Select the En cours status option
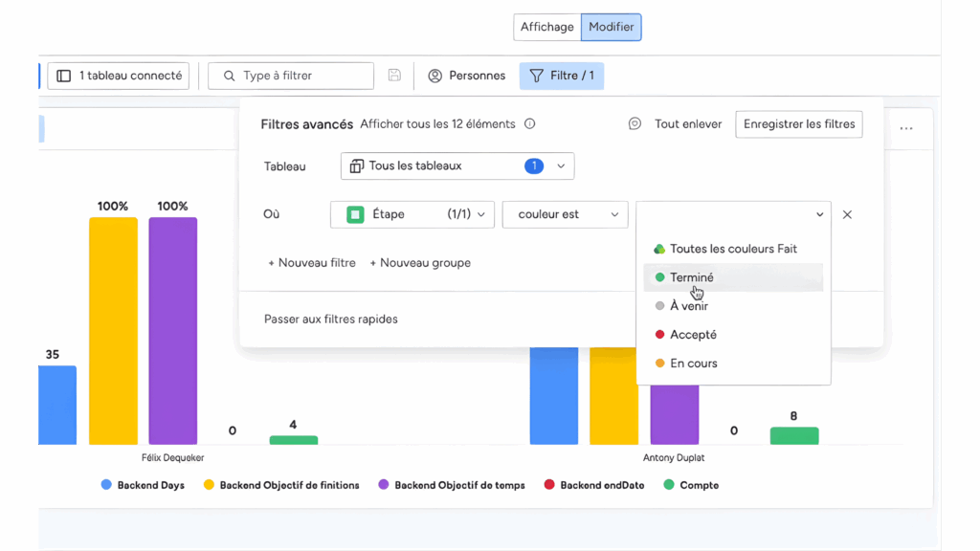Viewport: 980px width, 551px height. pyautogui.click(x=733, y=364)
